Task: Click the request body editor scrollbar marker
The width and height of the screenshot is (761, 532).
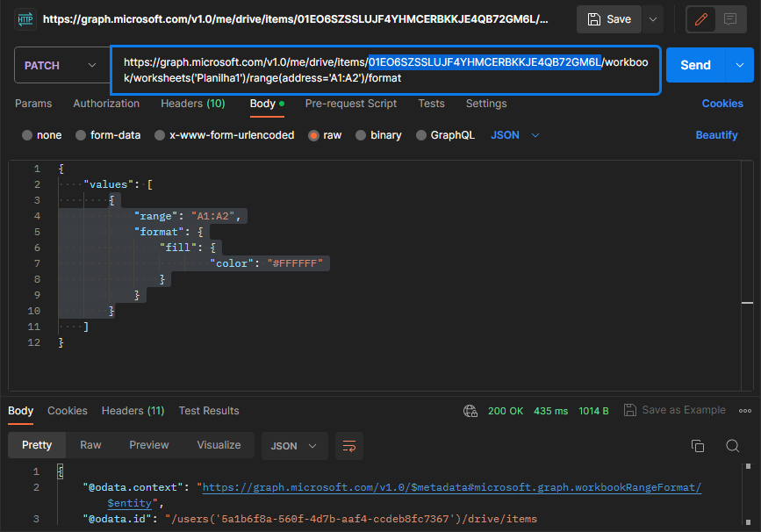Action: pos(748,303)
